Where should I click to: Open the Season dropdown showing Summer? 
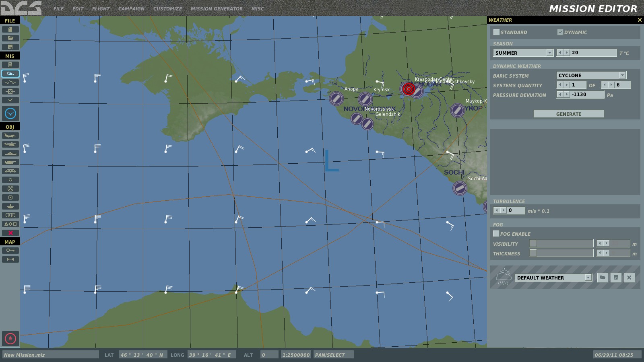523,53
